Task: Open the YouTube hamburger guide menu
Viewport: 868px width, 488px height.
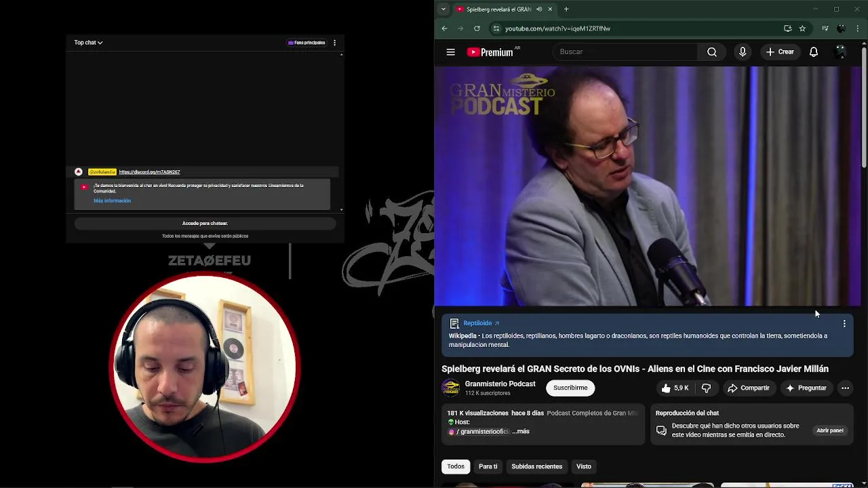Action: (450, 52)
